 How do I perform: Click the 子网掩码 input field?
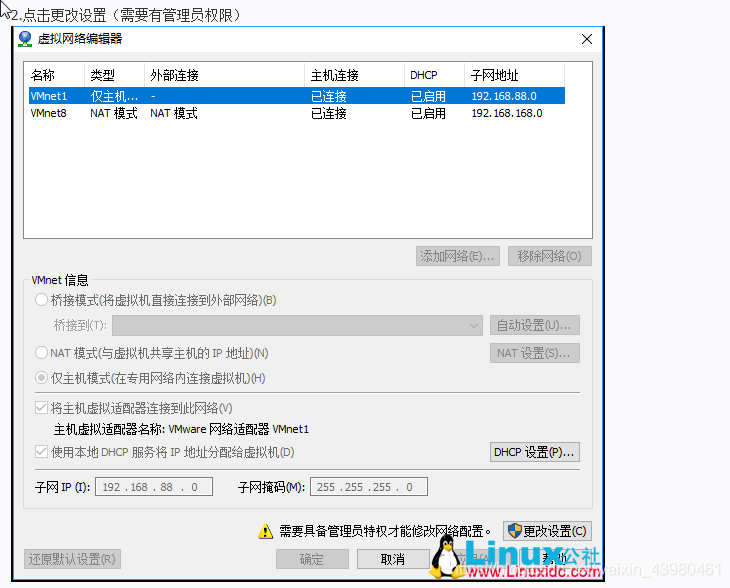tap(369, 487)
